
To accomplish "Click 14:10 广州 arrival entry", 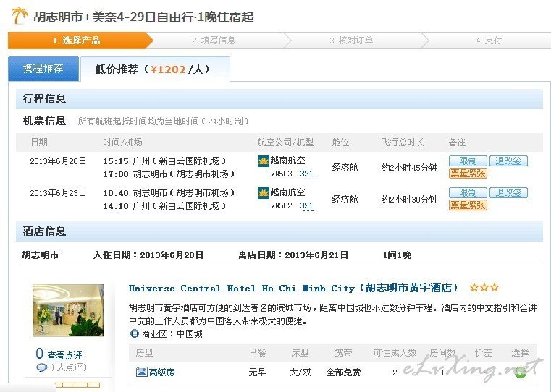I will 165,205.
